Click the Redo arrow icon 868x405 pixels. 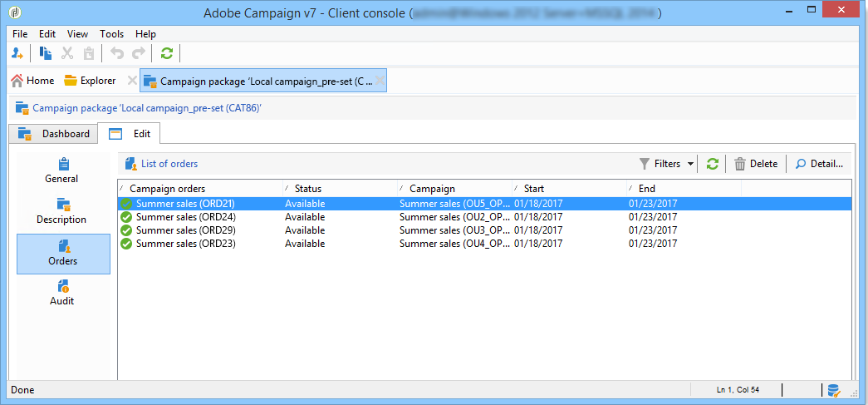pyautogui.click(x=139, y=53)
